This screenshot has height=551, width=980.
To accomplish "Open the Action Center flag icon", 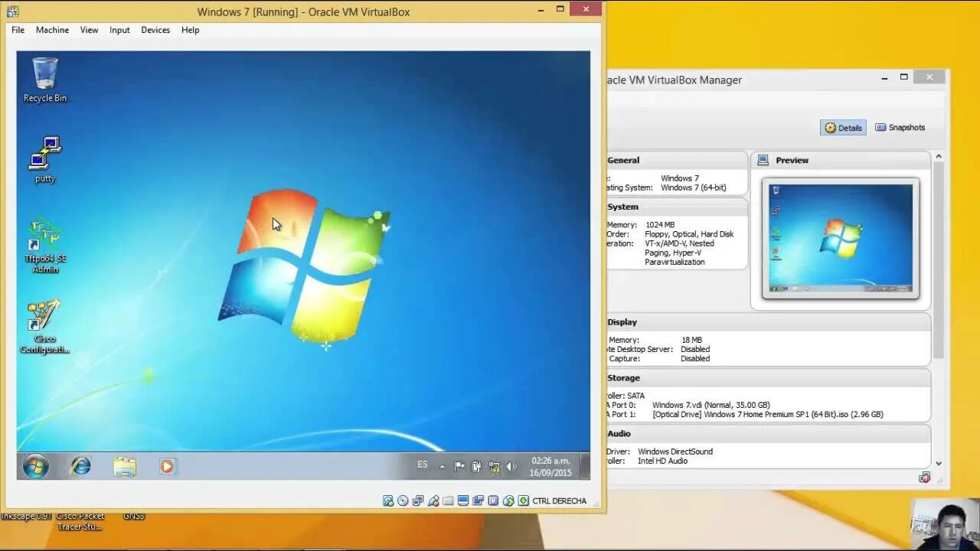I will 459,466.
